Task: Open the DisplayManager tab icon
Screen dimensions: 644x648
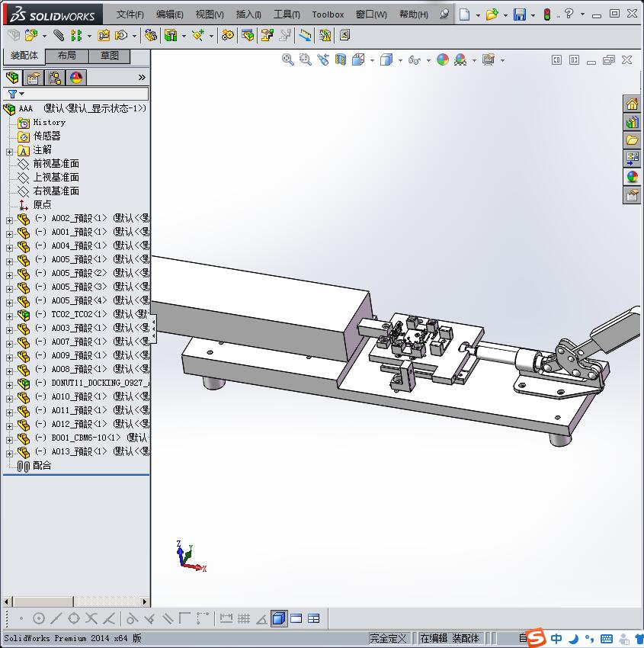Action: tap(76, 78)
